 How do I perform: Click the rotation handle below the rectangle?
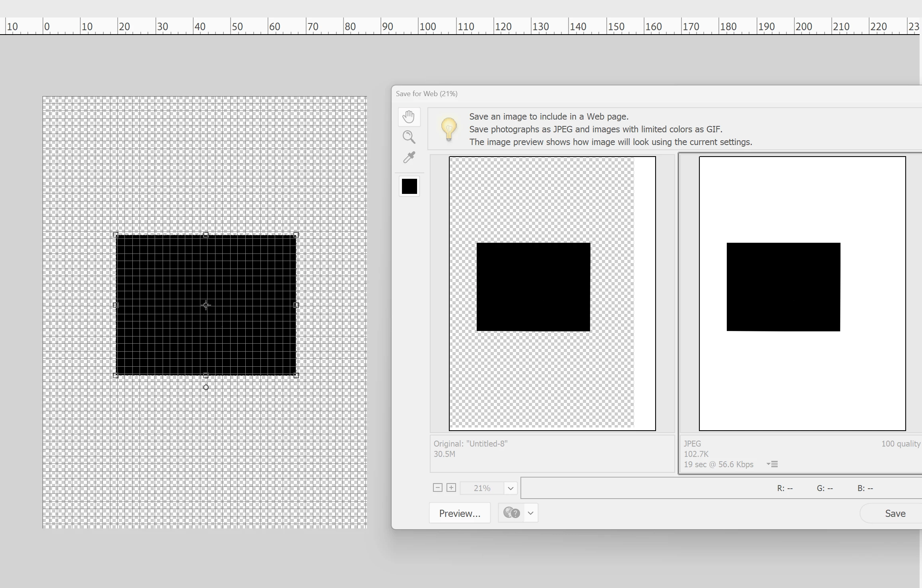point(206,387)
